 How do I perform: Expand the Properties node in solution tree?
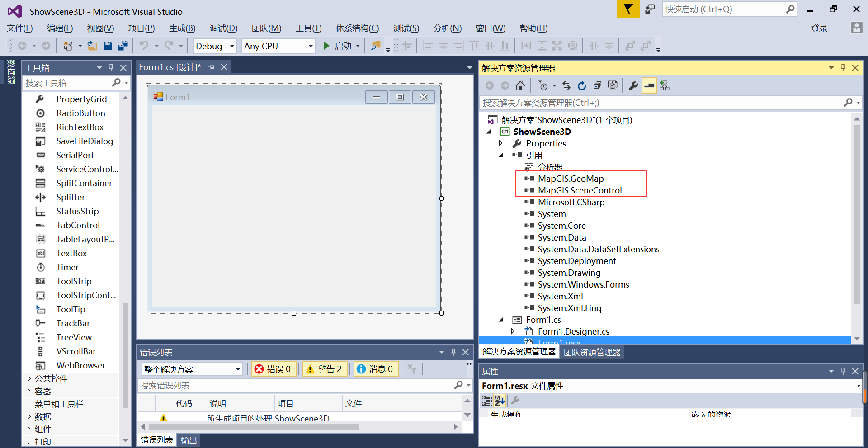[500, 143]
